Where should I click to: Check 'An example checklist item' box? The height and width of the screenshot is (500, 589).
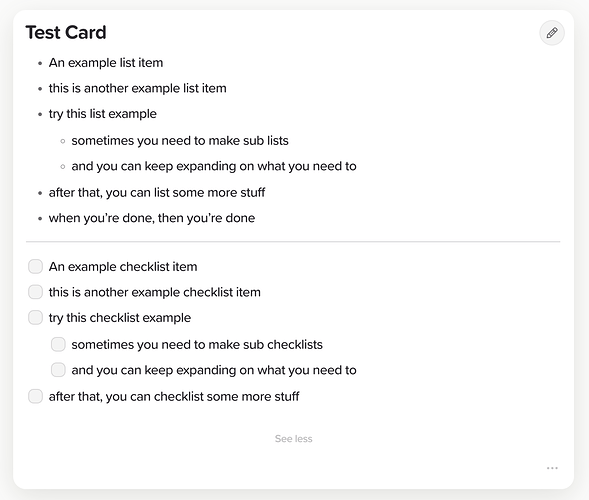tap(35, 266)
